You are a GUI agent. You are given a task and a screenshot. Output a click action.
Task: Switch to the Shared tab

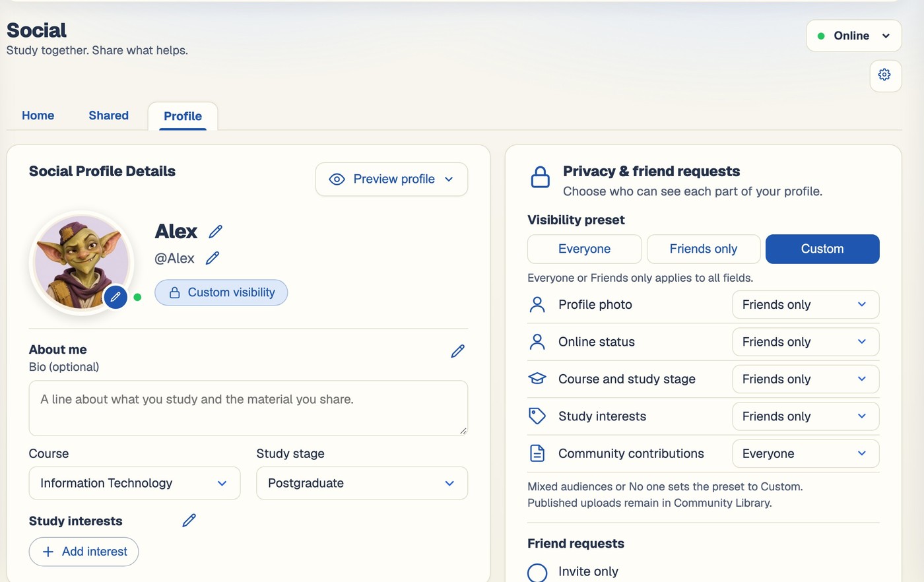pos(109,115)
